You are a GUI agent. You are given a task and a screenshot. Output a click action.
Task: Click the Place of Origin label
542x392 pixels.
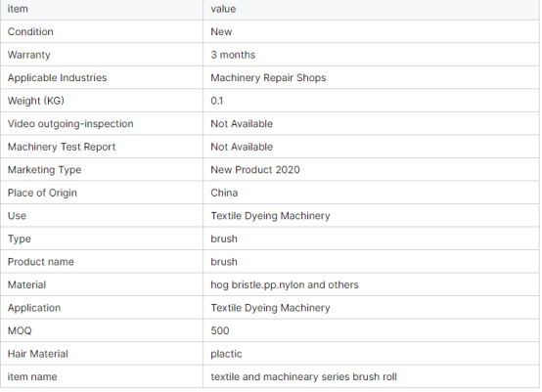(x=42, y=193)
